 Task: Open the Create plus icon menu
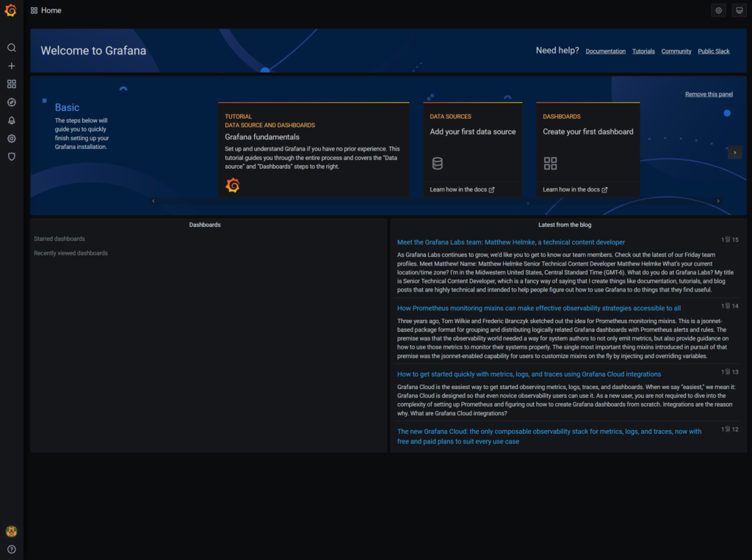coord(12,65)
